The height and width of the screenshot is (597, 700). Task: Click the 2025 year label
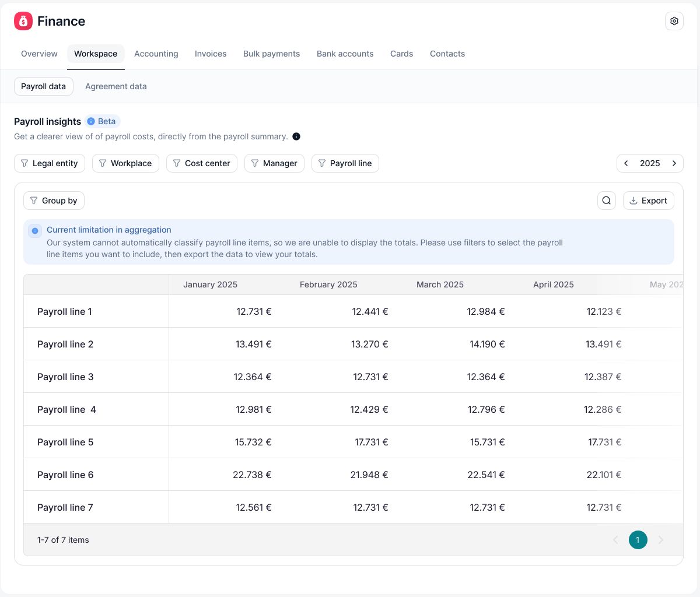(650, 163)
